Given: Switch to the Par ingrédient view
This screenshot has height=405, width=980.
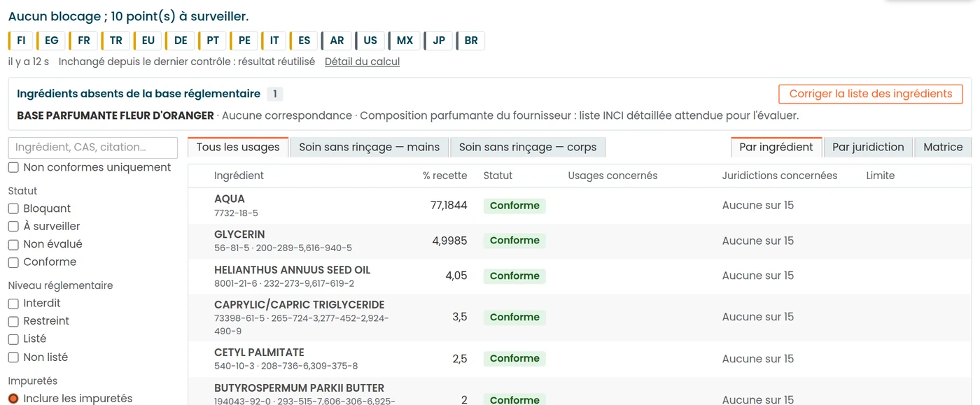Looking at the screenshot, I should pos(776,147).
